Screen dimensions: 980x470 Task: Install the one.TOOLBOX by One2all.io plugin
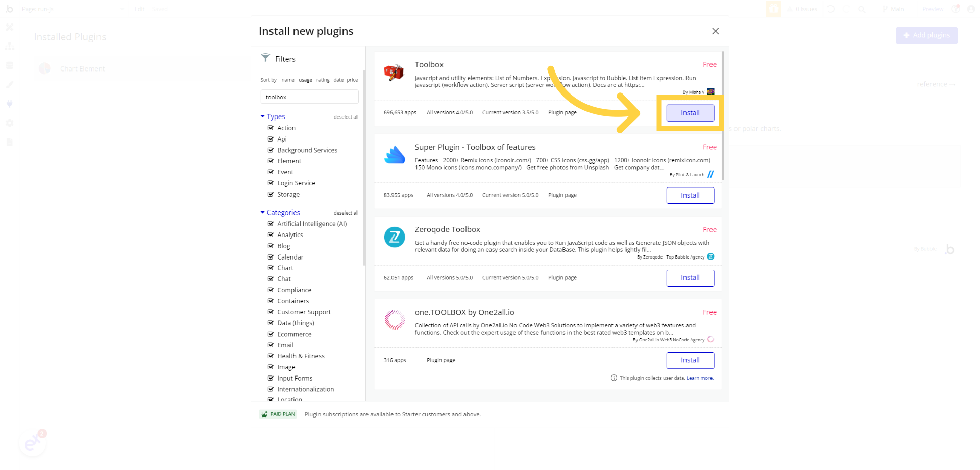click(x=690, y=360)
